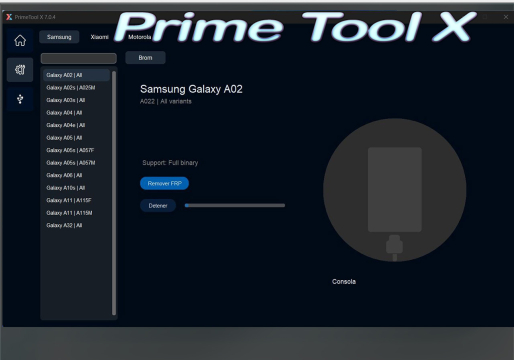Screen dimensions: 514x360
Task: Select the Brom mode tab
Action: (x=145, y=58)
